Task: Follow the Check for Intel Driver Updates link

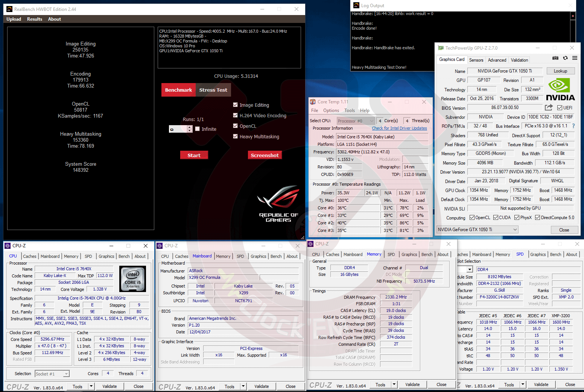Action: [x=399, y=128]
